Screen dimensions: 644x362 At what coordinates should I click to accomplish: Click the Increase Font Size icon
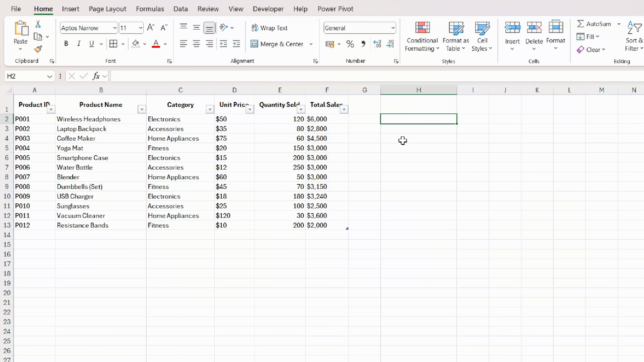click(151, 27)
